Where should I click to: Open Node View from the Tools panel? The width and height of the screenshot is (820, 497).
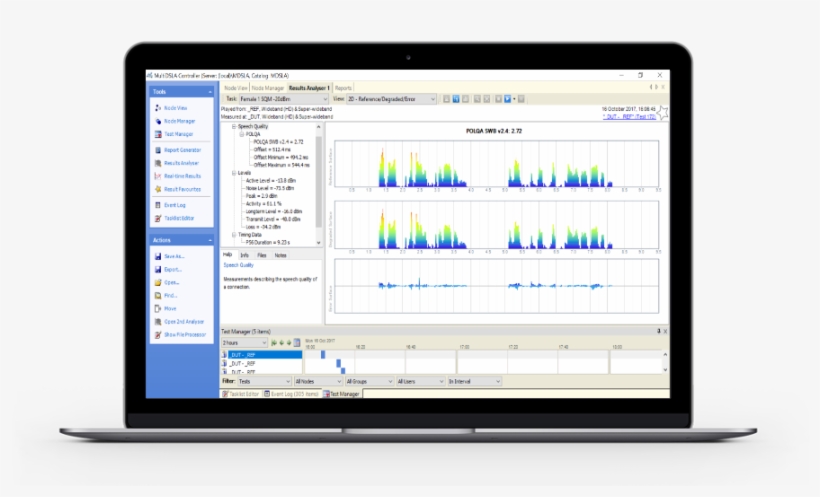[x=175, y=108]
